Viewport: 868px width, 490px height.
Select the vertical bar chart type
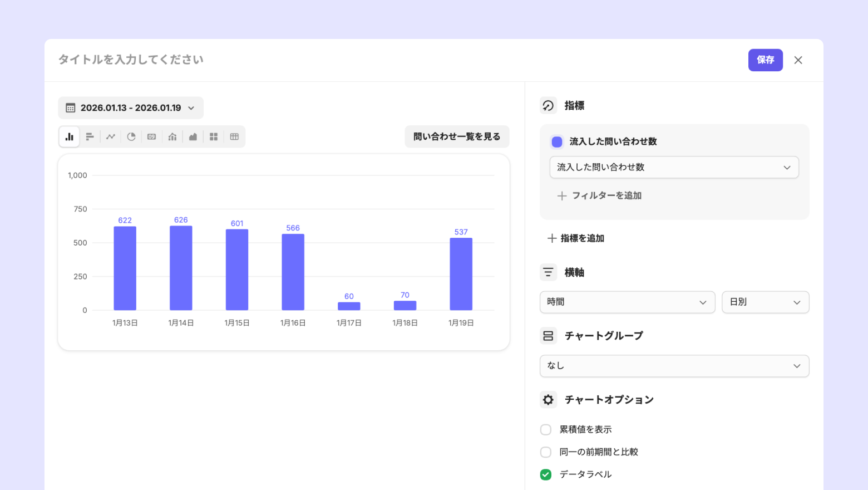(x=70, y=137)
